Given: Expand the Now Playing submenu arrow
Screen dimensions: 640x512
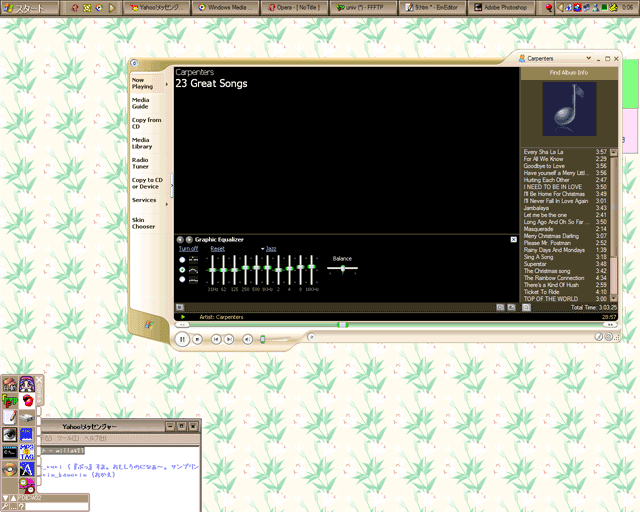Looking at the screenshot, I should [167, 85].
